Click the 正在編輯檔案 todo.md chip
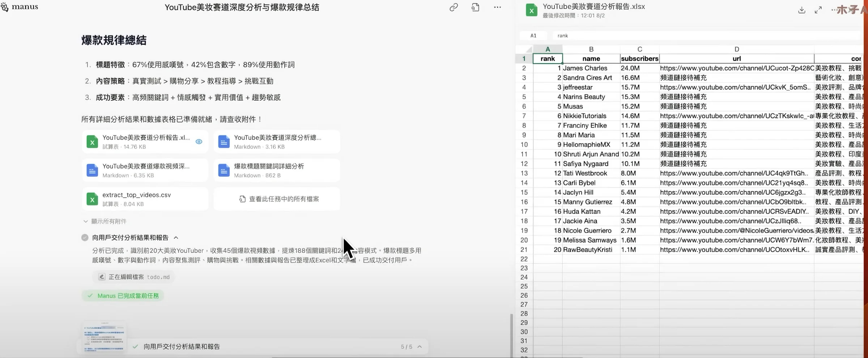The width and height of the screenshot is (868, 358). [134, 277]
